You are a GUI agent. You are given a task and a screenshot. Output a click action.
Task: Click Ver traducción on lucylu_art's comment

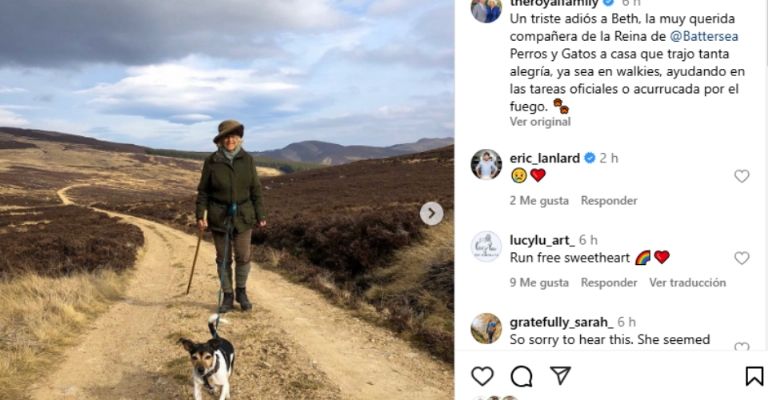pos(687,282)
